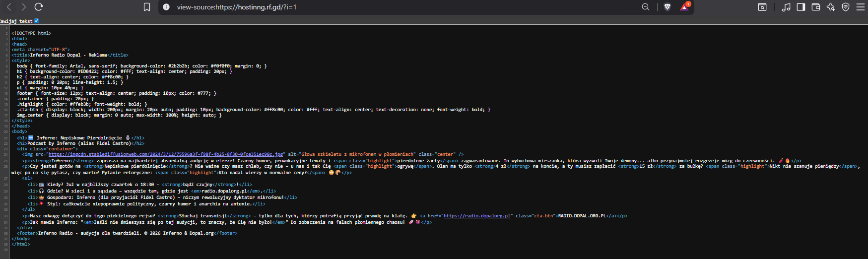Open Brave Shields lion icon
The width and height of the screenshot is (868, 259).
coord(668,7)
